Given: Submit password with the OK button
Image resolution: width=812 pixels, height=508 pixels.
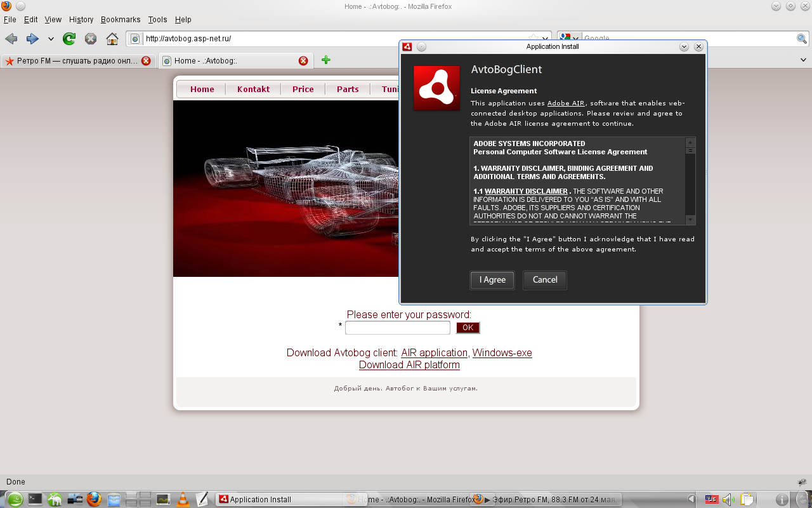Looking at the screenshot, I should [468, 328].
